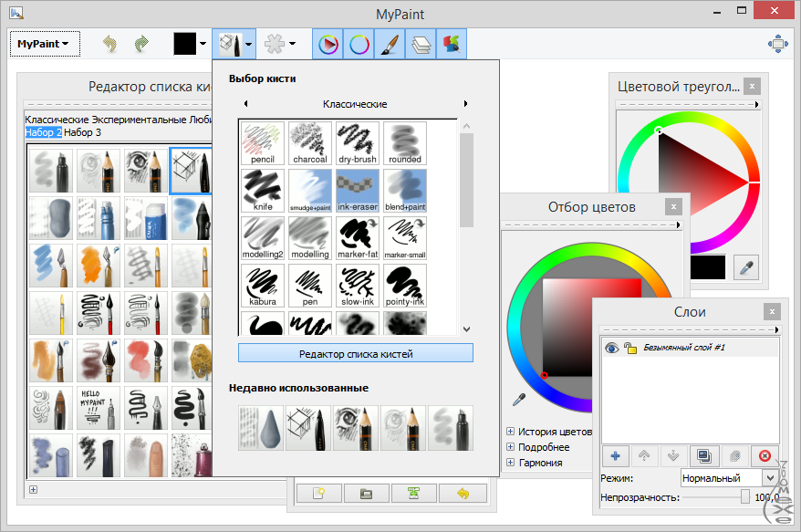This screenshot has width=801, height=532.
Task: Go to previous brush group arrow
Action: point(245,104)
